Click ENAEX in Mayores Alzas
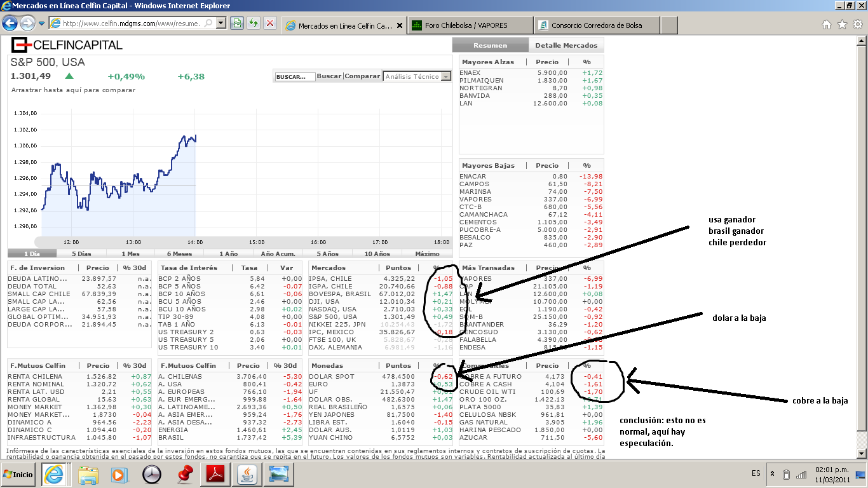868x488 pixels. tap(470, 73)
